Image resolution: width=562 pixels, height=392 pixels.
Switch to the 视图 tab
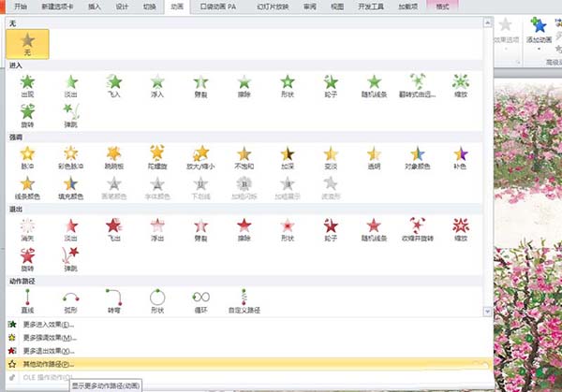pyautogui.click(x=337, y=7)
